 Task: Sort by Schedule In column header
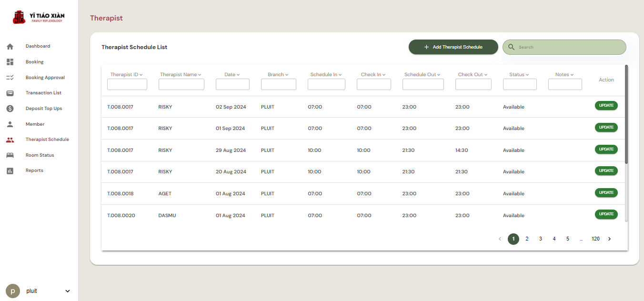click(x=326, y=75)
